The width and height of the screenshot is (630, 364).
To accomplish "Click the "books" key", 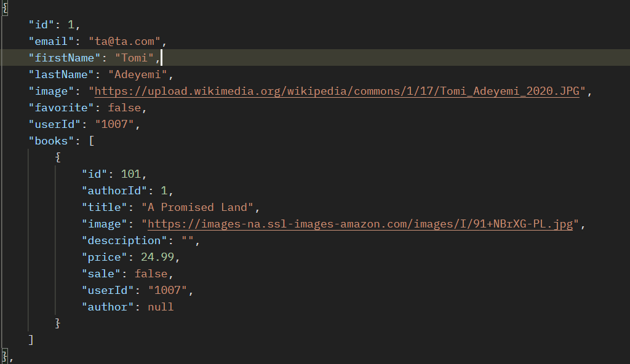I will (51, 141).
